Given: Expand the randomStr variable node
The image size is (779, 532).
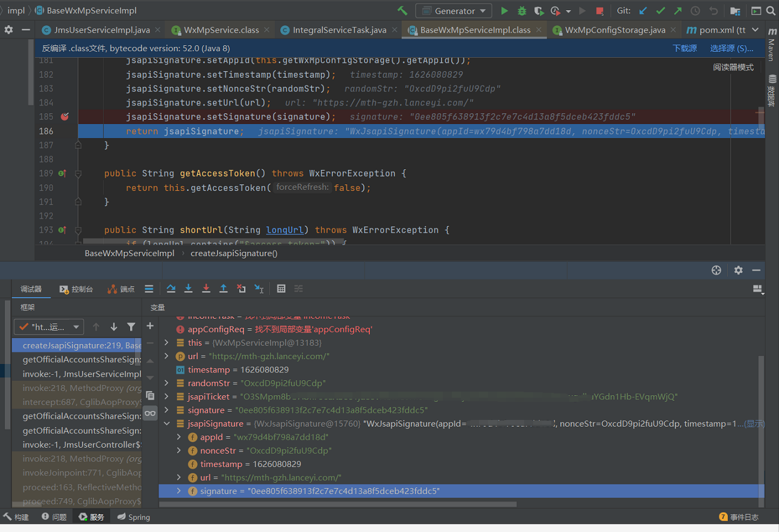Looking at the screenshot, I should (167, 383).
